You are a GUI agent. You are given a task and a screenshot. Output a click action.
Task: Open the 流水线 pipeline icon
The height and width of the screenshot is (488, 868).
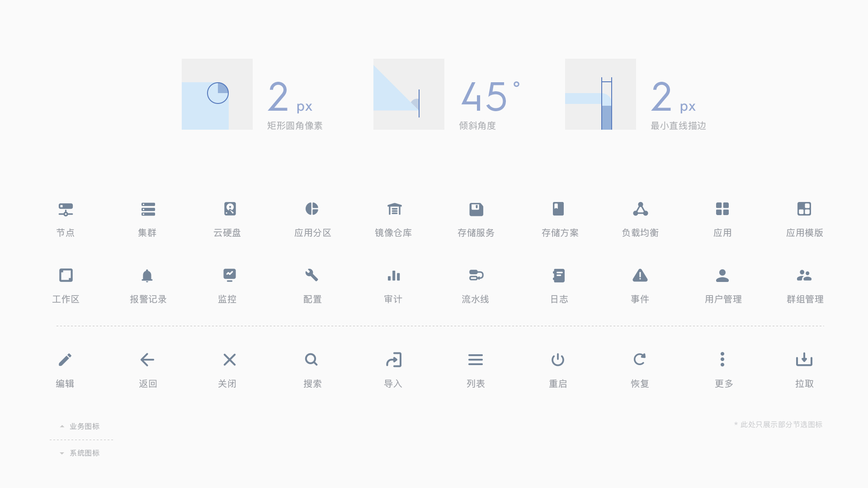click(476, 275)
